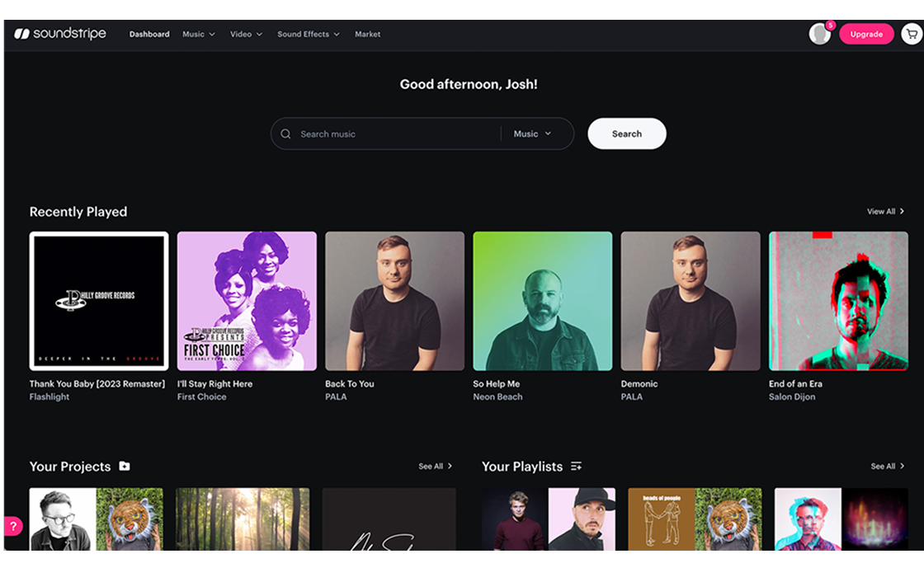Click the 'Demonic' track title

click(639, 384)
